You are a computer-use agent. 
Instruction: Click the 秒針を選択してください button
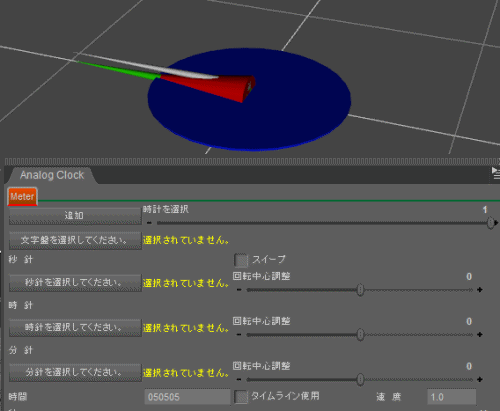(75, 283)
